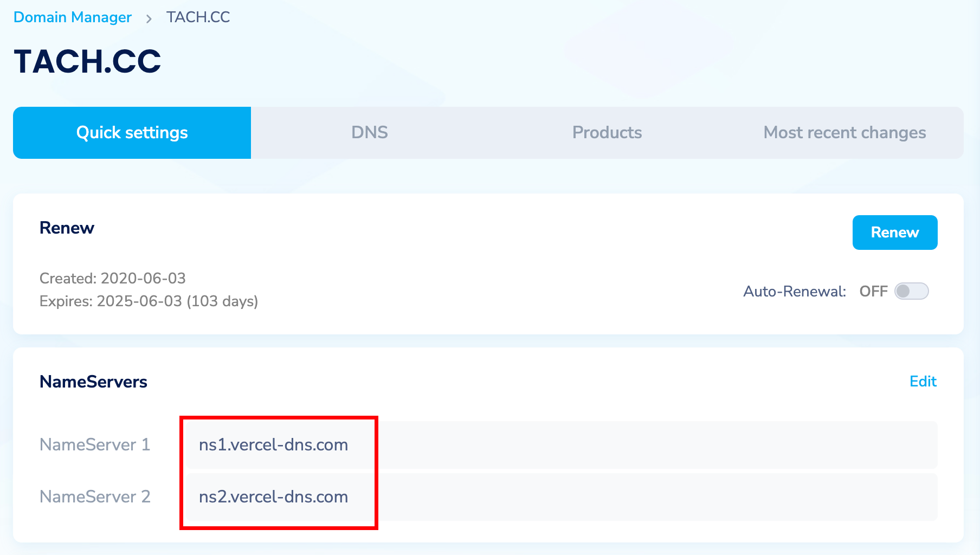Click the NameServers section heading
This screenshot has width=980, height=555.
point(93,382)
